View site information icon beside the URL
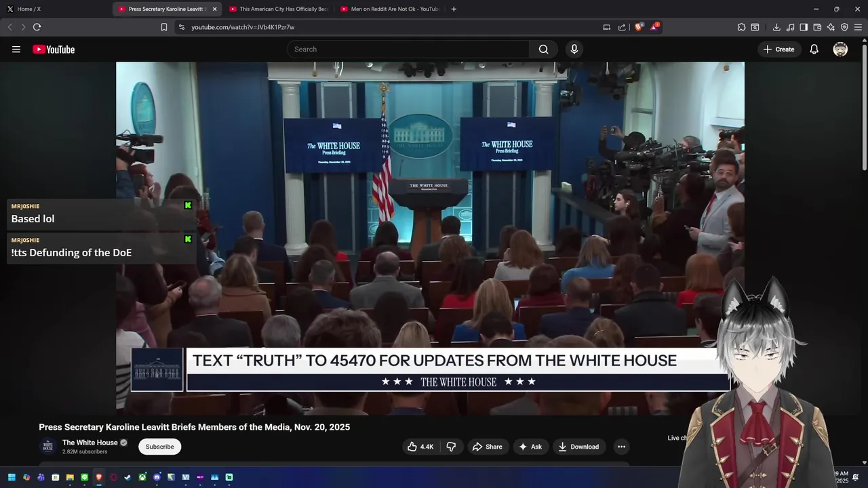The width and height of the screenshot is (868, 488). point(181,27)
